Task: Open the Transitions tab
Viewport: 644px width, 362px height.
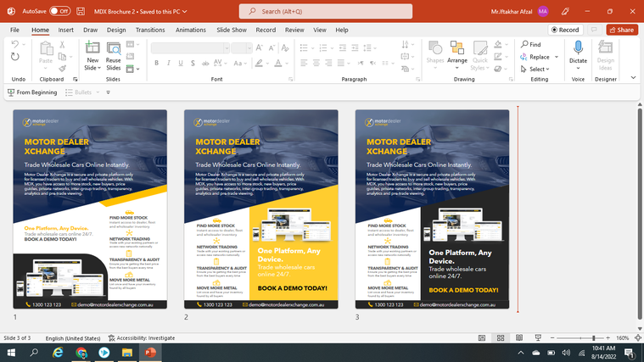Action: pyautogui.click(x=150, y=30)
